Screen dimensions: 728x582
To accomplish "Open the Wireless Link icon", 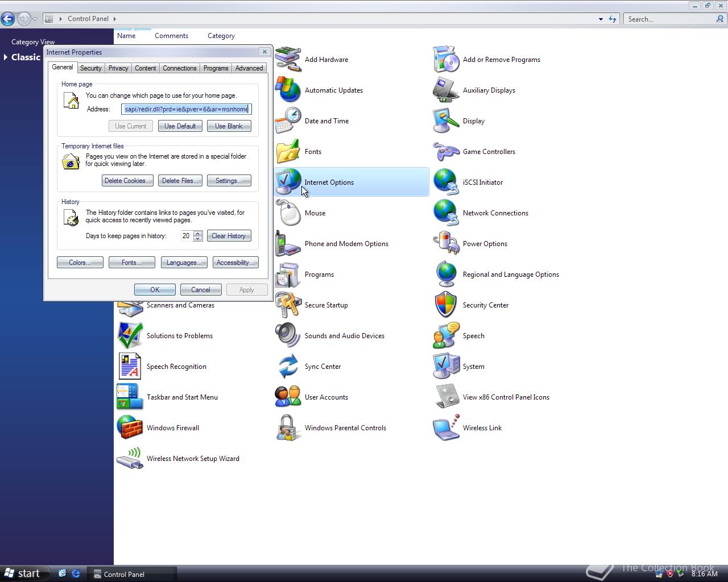I will point(446,427).
